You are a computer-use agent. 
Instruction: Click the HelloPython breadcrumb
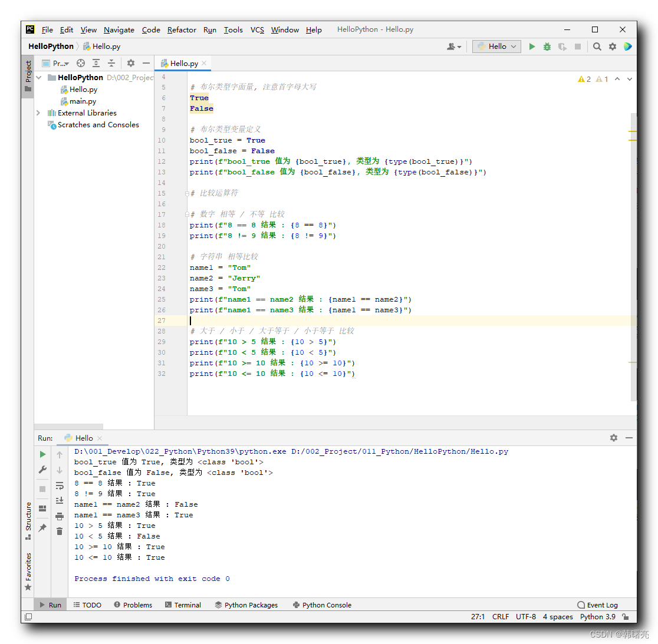coord(51,47)
